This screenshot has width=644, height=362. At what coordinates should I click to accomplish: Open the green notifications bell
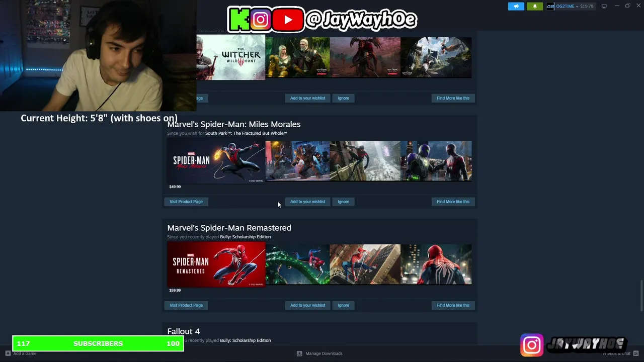tap(534, 6)
